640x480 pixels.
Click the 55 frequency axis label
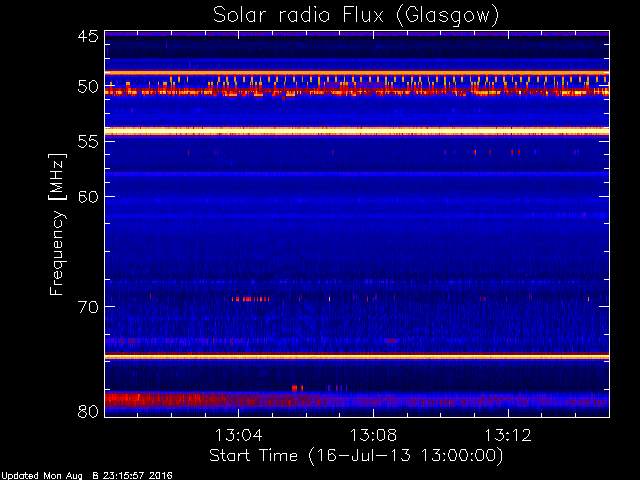tap(88, 142)
